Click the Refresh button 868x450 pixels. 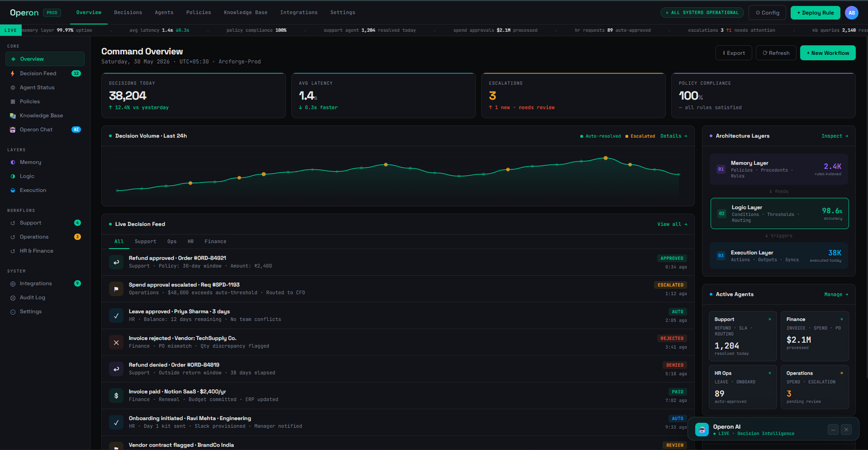coord(776,53)
